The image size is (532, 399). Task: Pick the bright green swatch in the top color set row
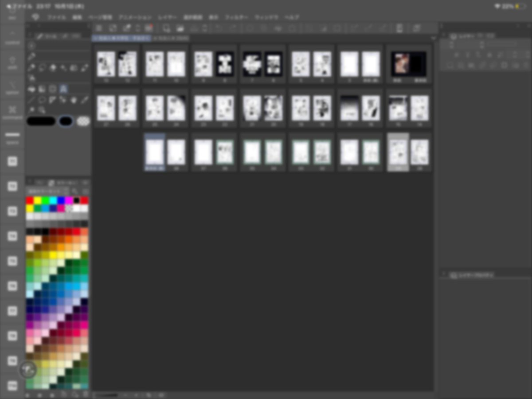[46, 200]
